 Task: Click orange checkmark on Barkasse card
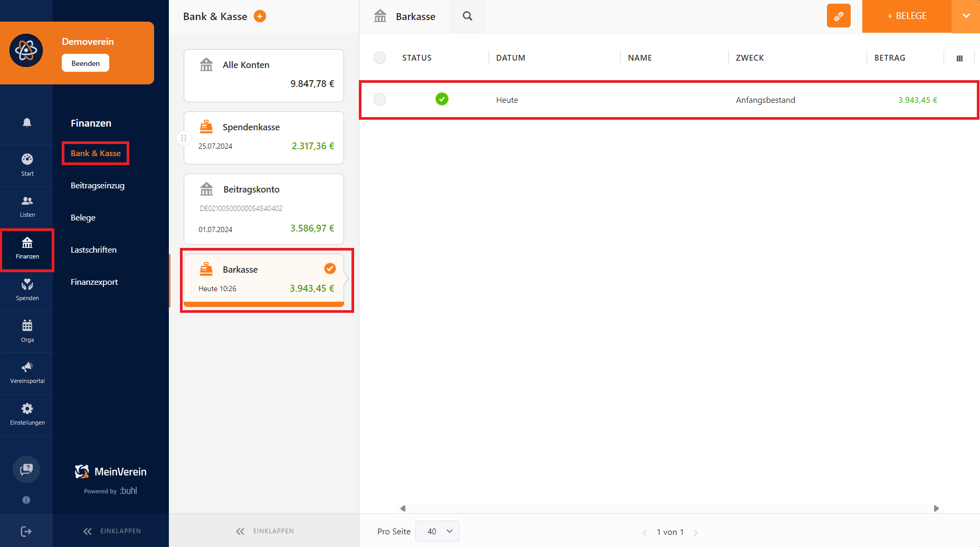[330, 269]
